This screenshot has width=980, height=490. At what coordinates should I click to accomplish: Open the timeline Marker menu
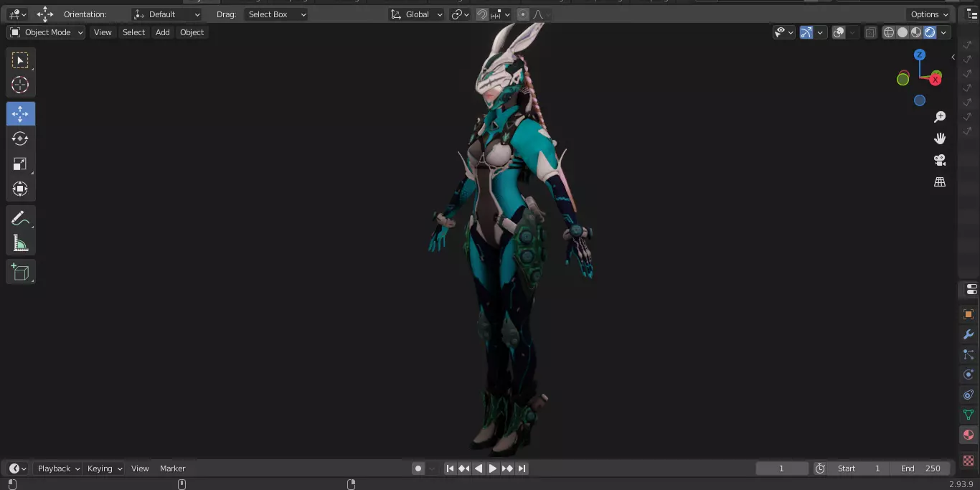(x=172, y=468)
